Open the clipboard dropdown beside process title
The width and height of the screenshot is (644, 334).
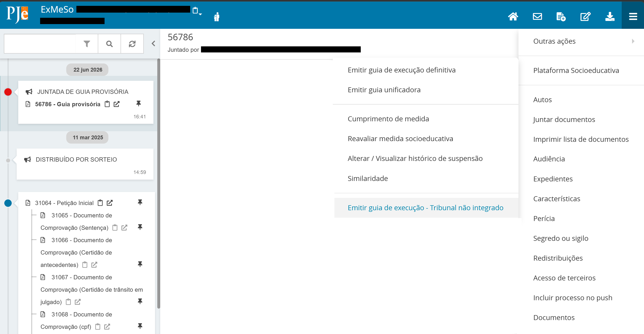click(197, 11)
